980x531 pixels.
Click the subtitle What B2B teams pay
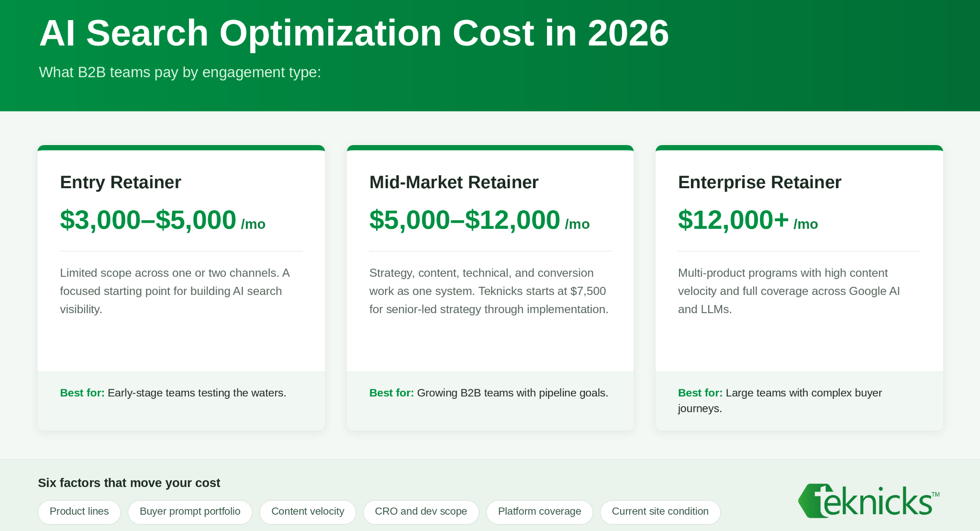point(180,72)
